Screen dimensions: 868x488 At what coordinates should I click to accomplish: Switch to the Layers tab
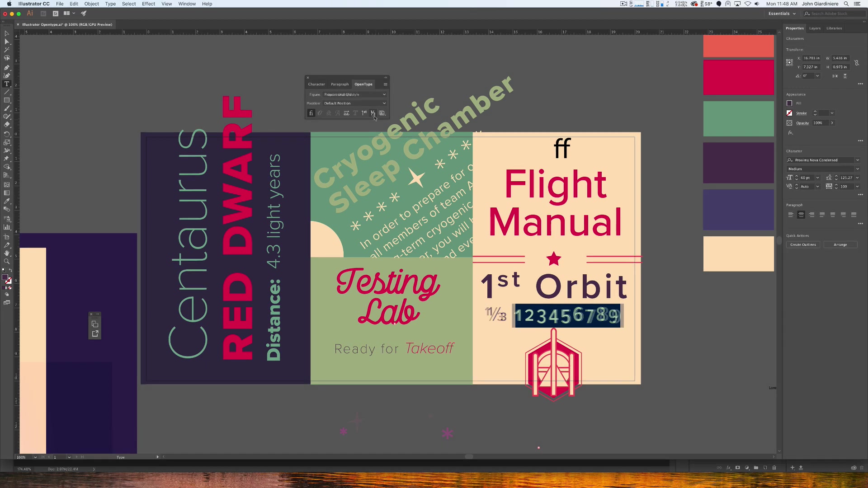coord(815,28)
